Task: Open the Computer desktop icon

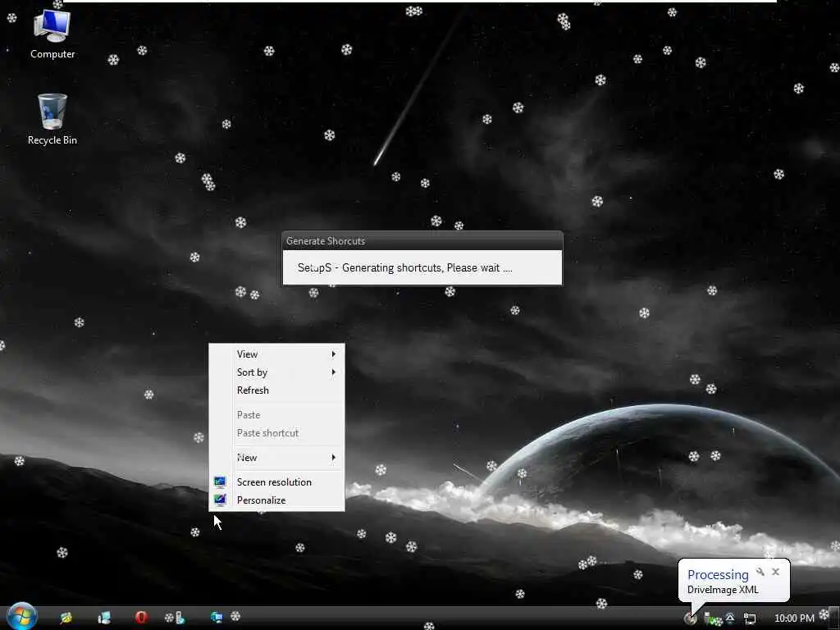Action: point(52,34)
